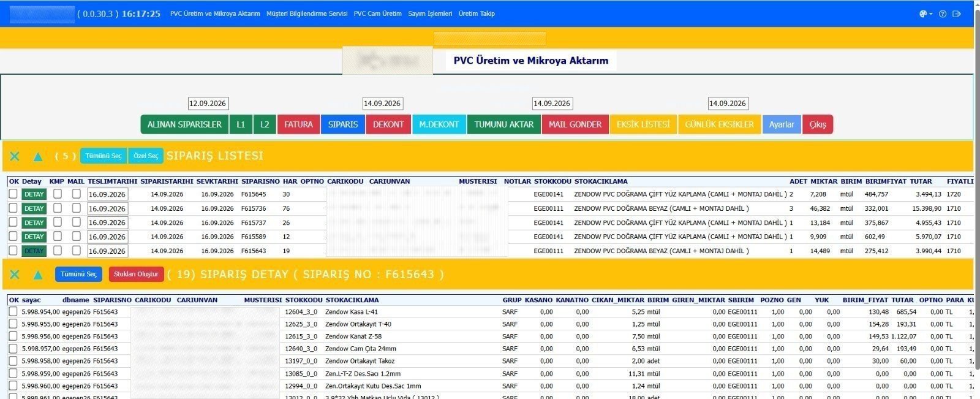The width and height of the screenshot is (980, 399).
Task: Tick the KMP checkbox for order F615736
Action: click(x=57, y=208)
